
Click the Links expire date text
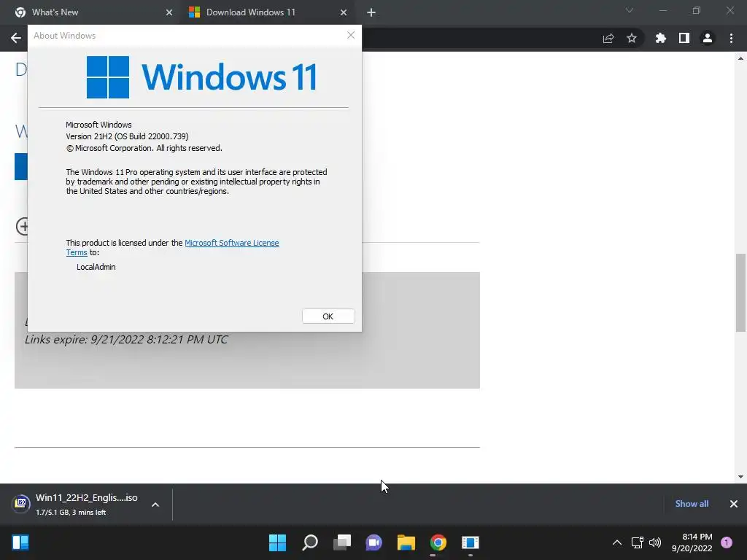tap(126, 340)
